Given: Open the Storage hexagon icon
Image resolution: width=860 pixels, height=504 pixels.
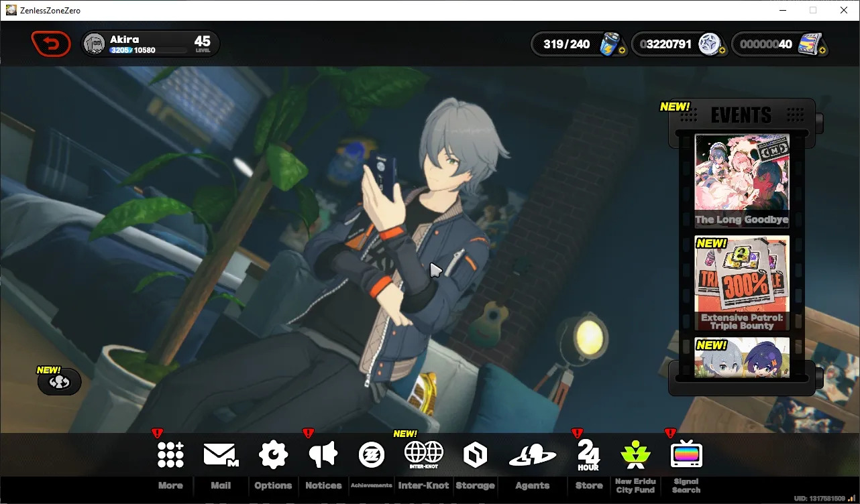Looking at the screenshot, I should click(475, 455).
